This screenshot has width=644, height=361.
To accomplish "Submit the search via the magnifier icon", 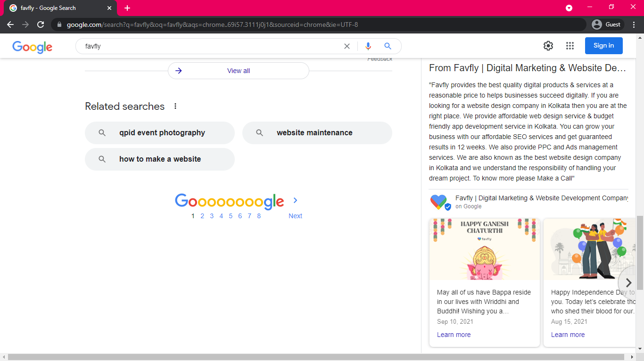I will [x=388, y=46].
